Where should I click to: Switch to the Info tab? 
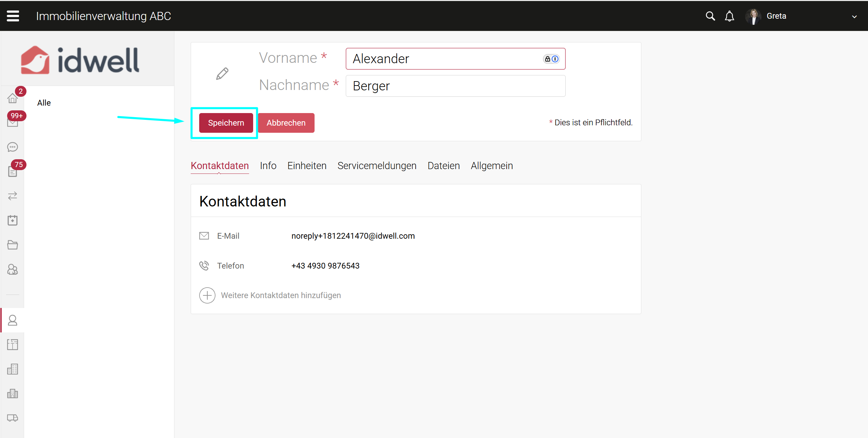pyautogui.click(x=268, y=166)
